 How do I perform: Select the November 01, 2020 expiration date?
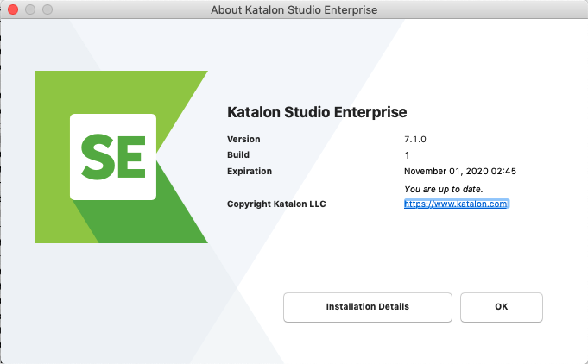[459, 171]
